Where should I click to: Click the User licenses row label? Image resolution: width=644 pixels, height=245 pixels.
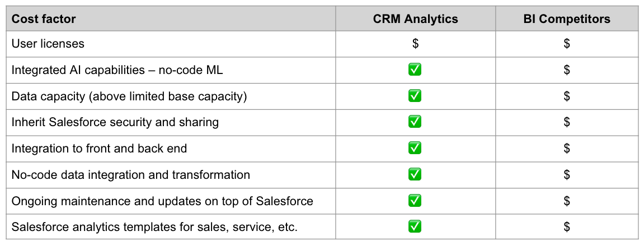click(48, 44)
